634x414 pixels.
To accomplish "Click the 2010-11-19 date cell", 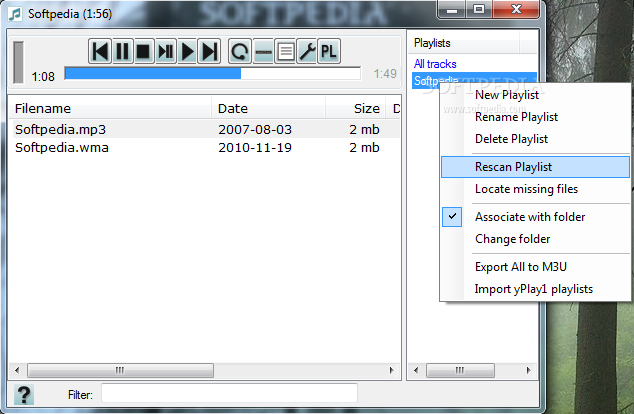I will [255, 148].
